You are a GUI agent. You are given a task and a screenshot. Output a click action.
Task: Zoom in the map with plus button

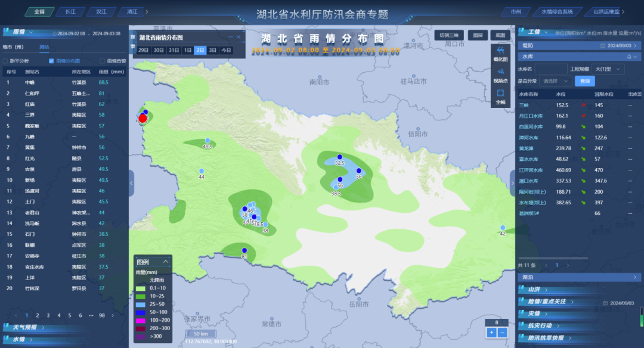pos(491,333)
